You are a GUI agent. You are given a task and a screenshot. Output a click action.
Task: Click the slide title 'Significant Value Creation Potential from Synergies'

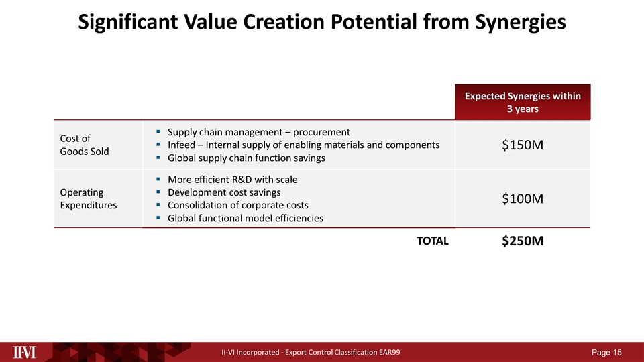pos(322,22)
